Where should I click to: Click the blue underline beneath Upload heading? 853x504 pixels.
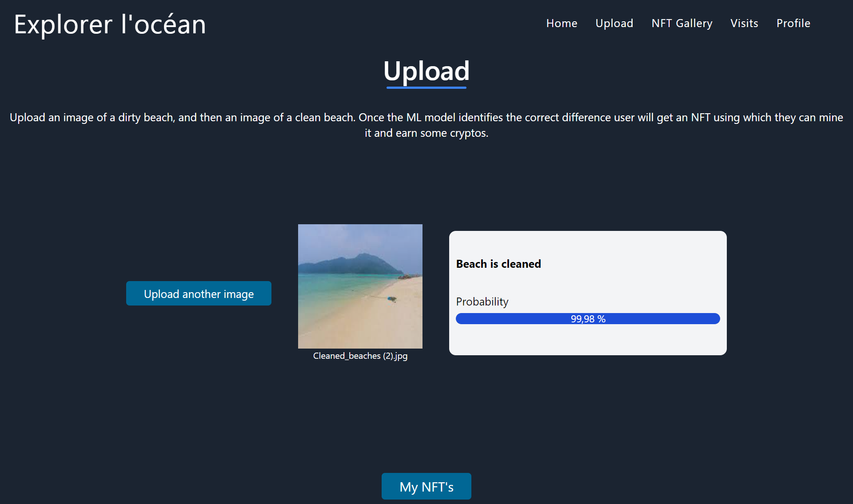[x=426, y=87]
